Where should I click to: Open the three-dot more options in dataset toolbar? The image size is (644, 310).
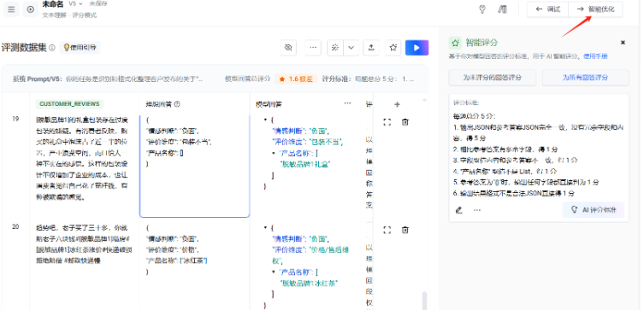pos(313,48)
